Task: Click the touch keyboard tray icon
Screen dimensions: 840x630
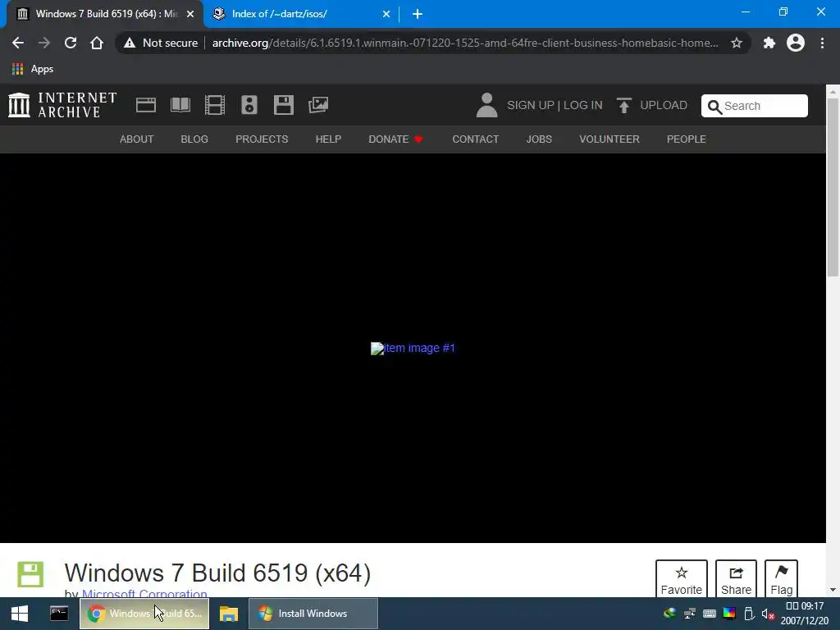Action: [710, 614]
